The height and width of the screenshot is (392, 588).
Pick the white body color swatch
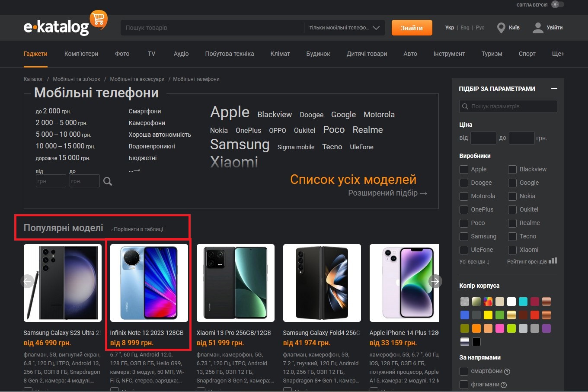click(x=511, y=302)
